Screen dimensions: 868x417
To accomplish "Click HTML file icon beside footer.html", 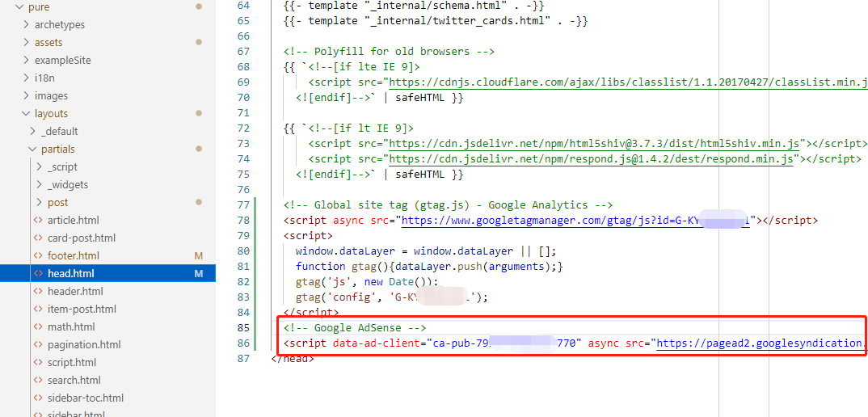I will [x=38, y=256].
